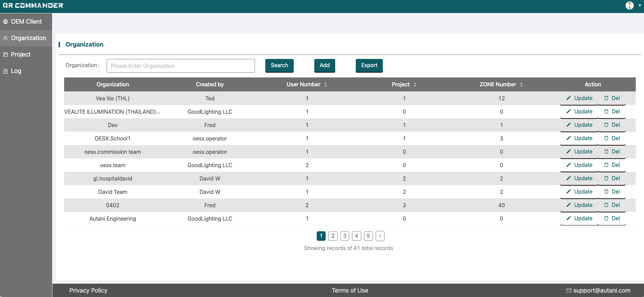The width and height of the screenshot is (644, 297).
Task: Click the next page arrow
Action: tap(380, 236)
